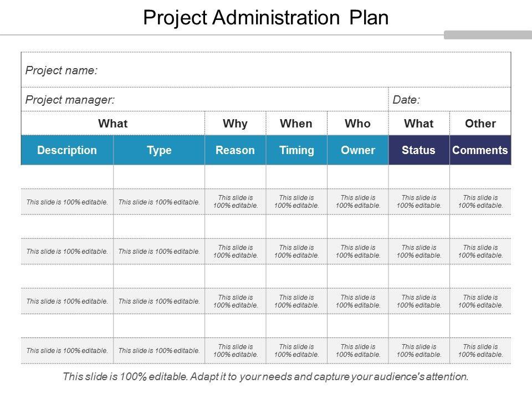Click the blank cell directly below Description header
Viewport: 532px width, 399px height.
tap(67, 177)
